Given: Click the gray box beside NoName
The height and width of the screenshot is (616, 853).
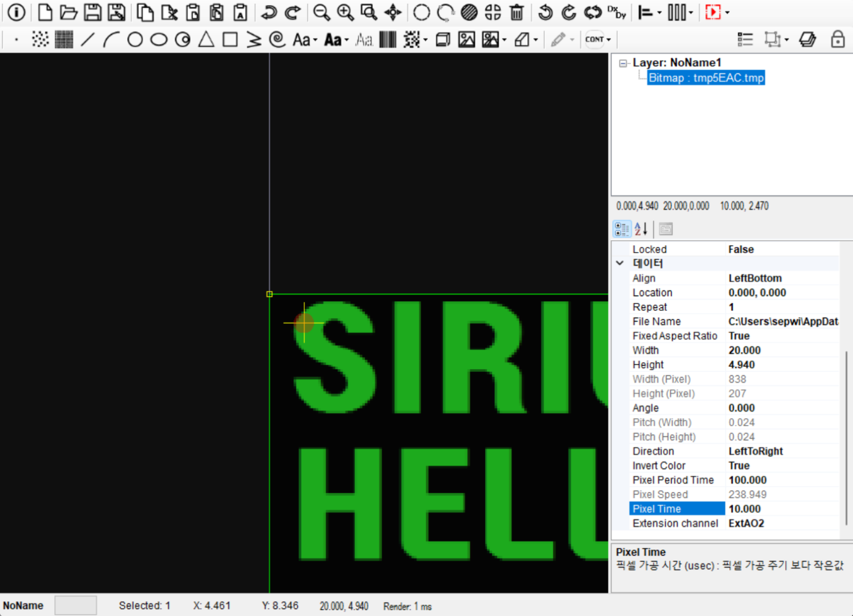Looking at the screenshot, I should tap(75, 605).
